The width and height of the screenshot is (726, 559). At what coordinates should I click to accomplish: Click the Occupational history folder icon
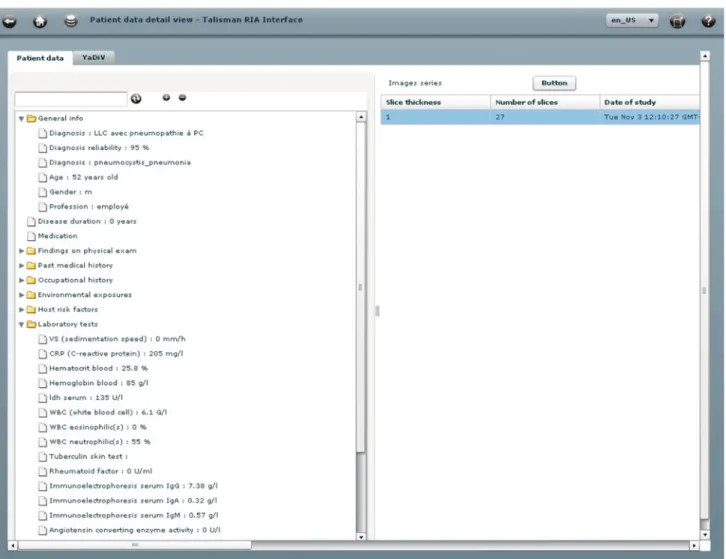click(31, 280)
